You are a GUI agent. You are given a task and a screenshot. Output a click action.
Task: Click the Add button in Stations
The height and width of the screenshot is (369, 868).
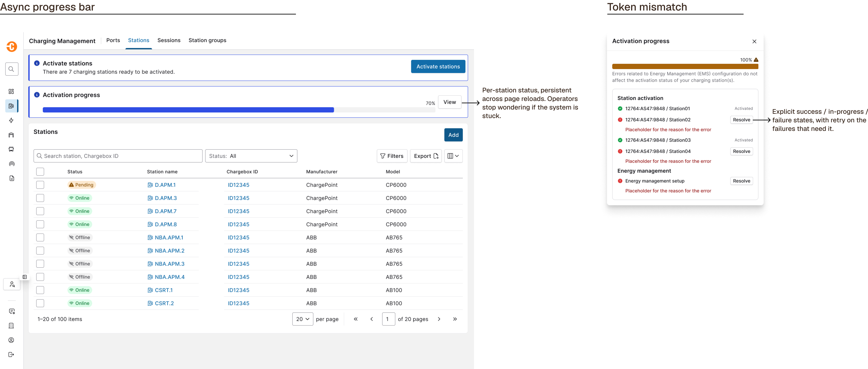453,135
